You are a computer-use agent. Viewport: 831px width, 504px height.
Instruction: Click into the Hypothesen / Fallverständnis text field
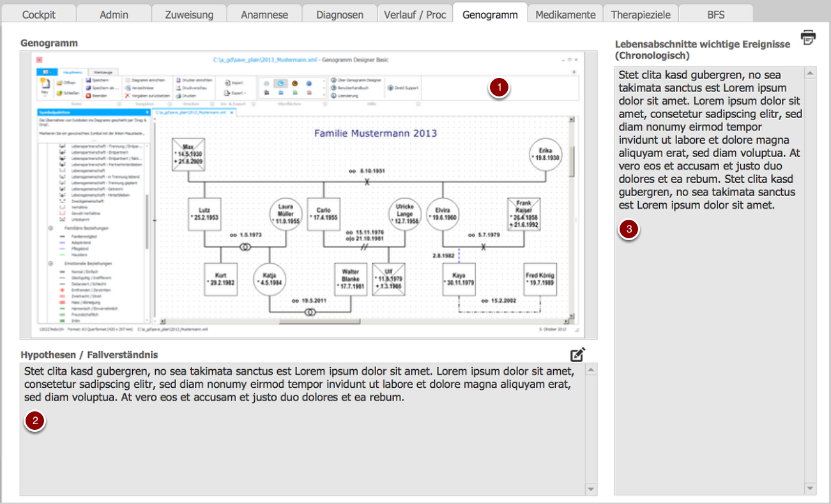pyautogui.click(x=303, y=429)
